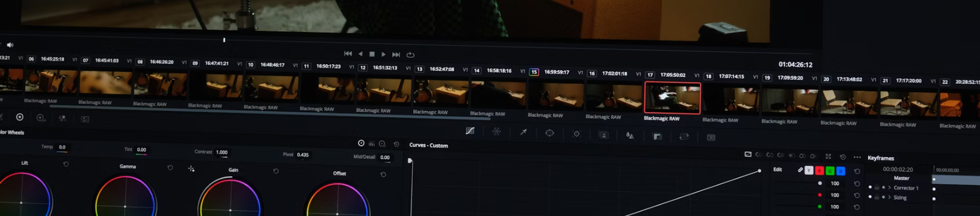Click center of the Gain color wheel
This screenshot has width=980, height=216.
[x=230, y=210]
